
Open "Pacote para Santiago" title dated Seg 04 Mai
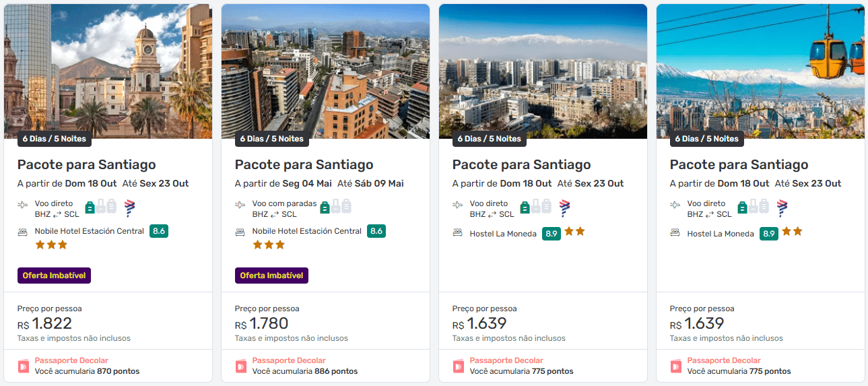tap(304, 165)
